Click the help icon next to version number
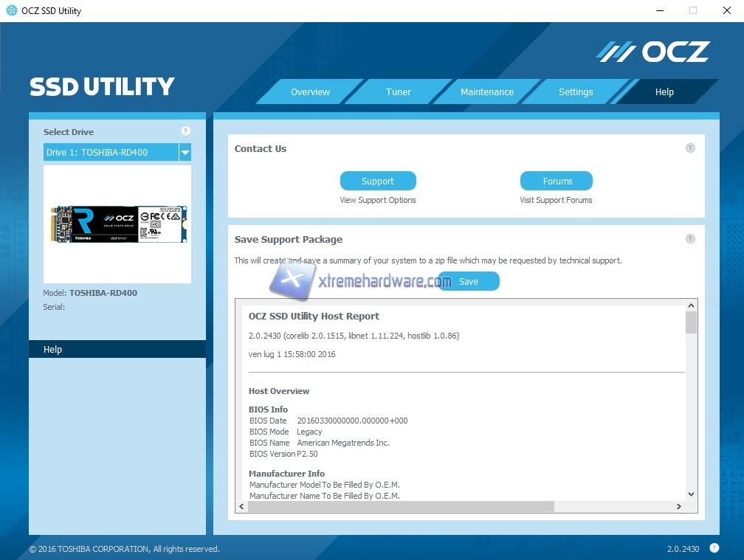 (x=714, y=547)
